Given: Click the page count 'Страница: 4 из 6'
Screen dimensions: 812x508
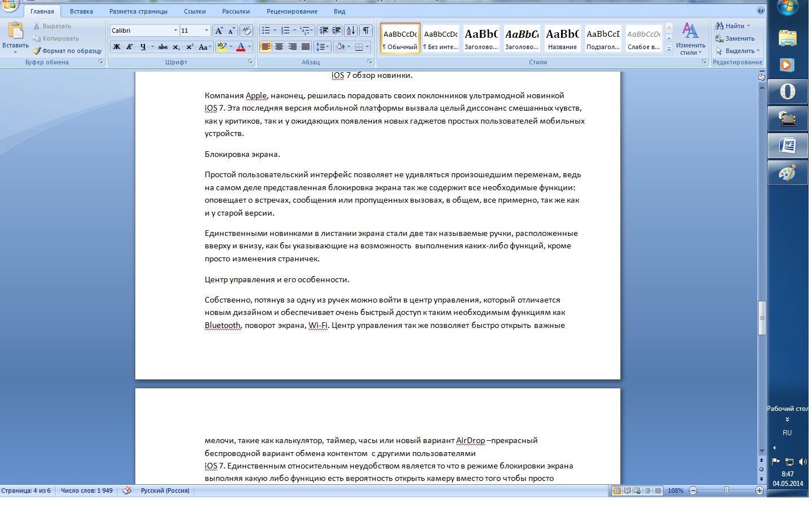Looking at the screenshot, I should coord(26,491).
